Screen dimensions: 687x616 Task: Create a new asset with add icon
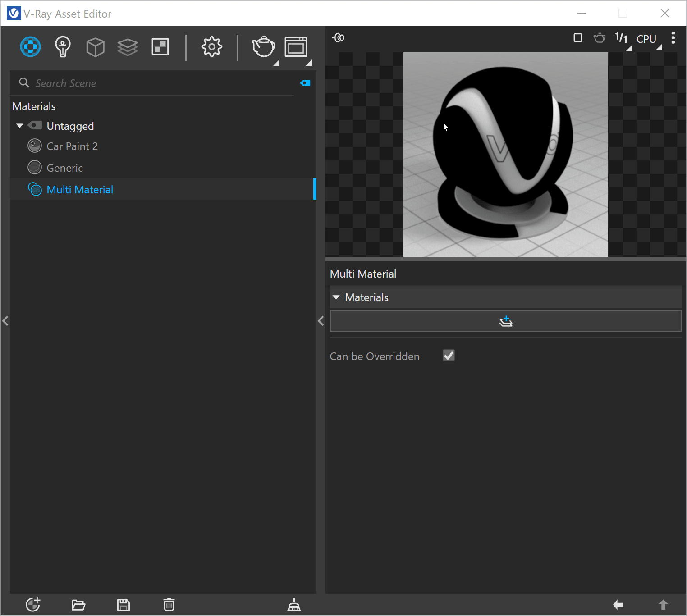pyautogui.click(x=33, y=604)
